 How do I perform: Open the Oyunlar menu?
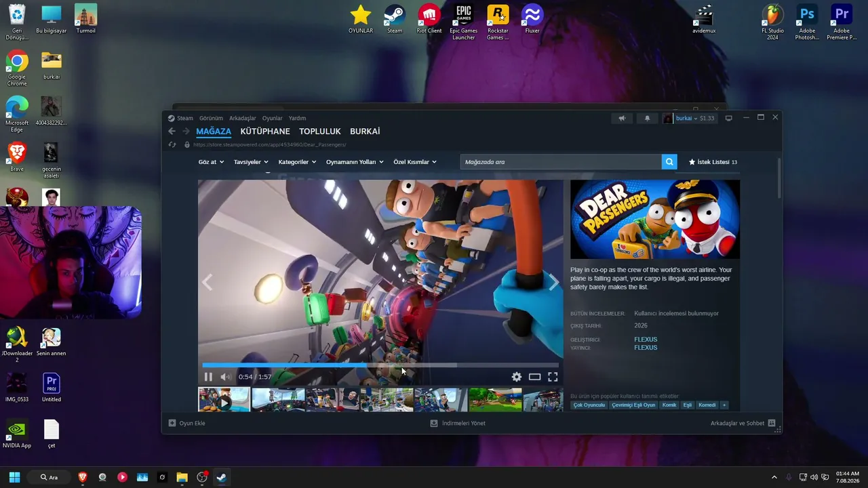point(273,118)
